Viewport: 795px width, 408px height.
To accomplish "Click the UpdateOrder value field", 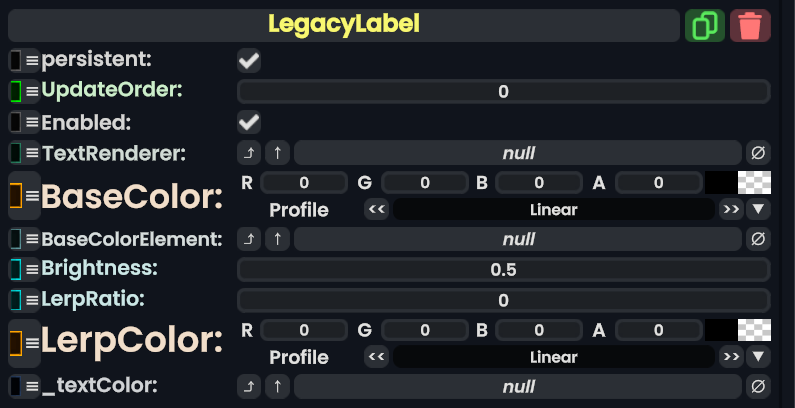I will [x=503, y=92].
